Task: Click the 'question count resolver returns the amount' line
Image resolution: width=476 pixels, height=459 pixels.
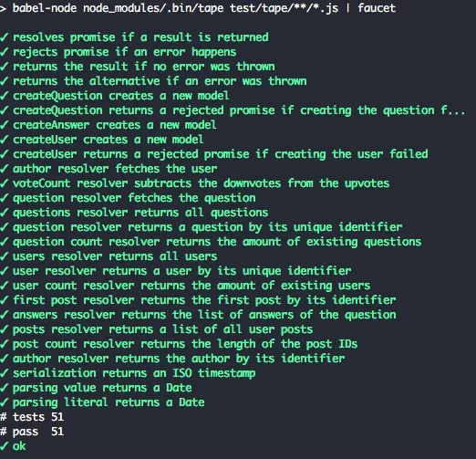Action: (217, 242)
